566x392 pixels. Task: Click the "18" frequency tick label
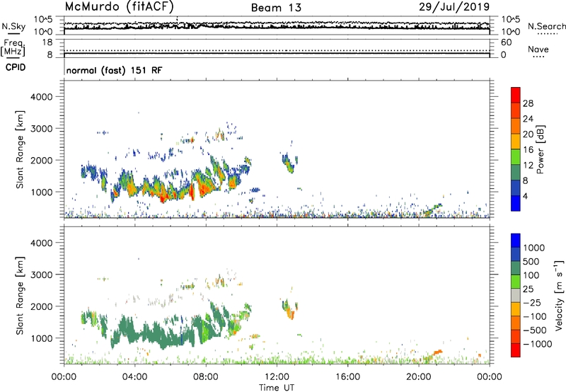[47, 42]
